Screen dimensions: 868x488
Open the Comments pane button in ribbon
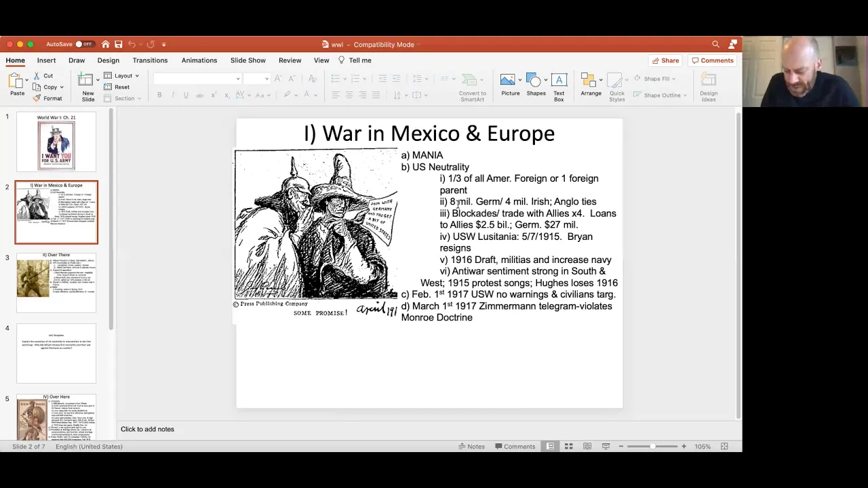pyautogui.click(x=713, y=60)
